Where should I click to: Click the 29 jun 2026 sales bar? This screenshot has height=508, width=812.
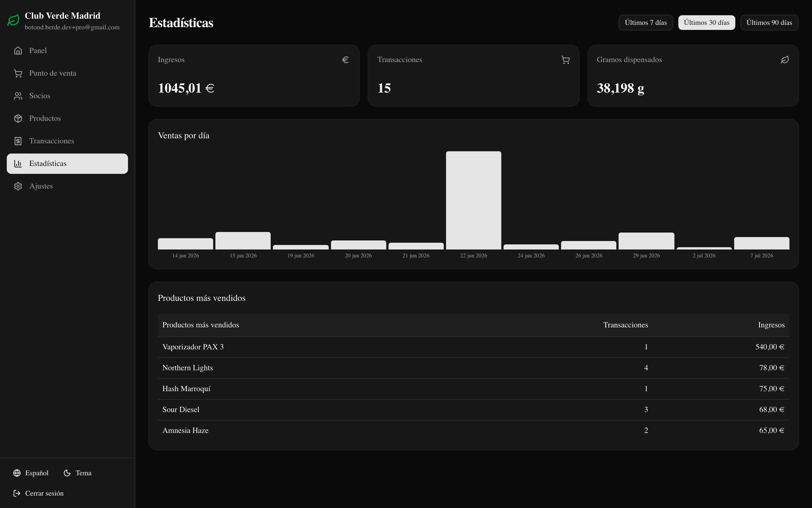[646, 241]
